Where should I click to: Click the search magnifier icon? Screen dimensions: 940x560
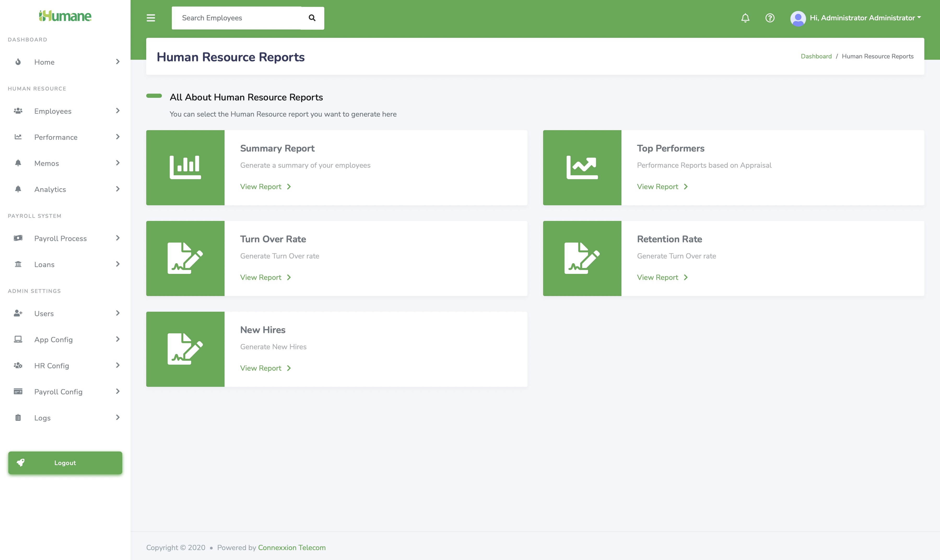312,18
